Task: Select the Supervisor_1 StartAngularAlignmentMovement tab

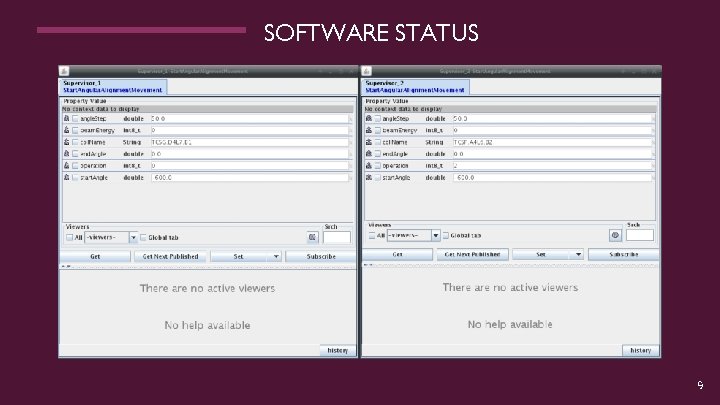Action: point(113,87)
